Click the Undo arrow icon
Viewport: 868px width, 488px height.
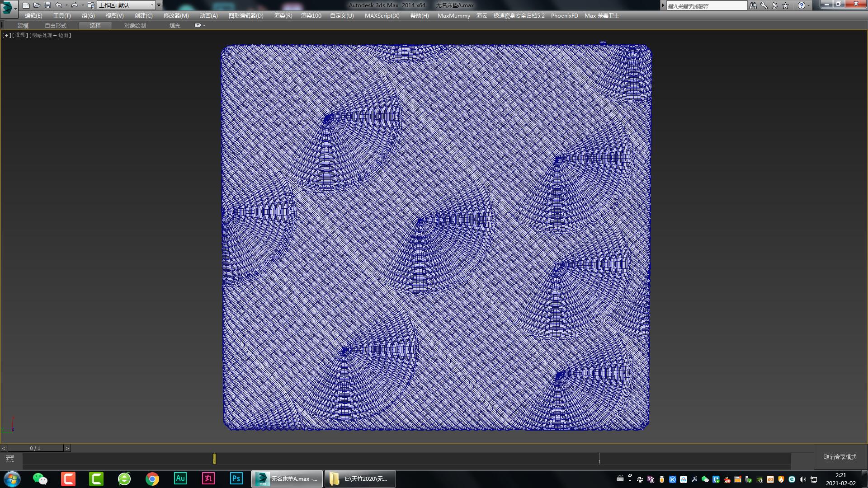59,5
